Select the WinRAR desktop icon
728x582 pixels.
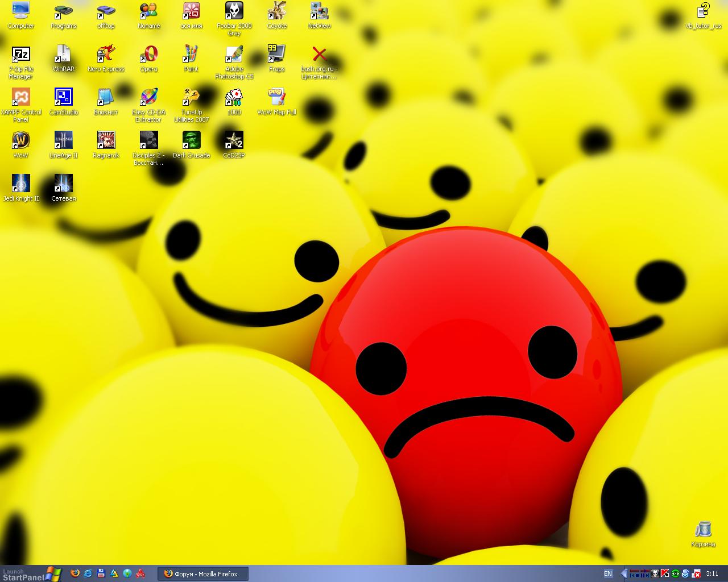64,59
